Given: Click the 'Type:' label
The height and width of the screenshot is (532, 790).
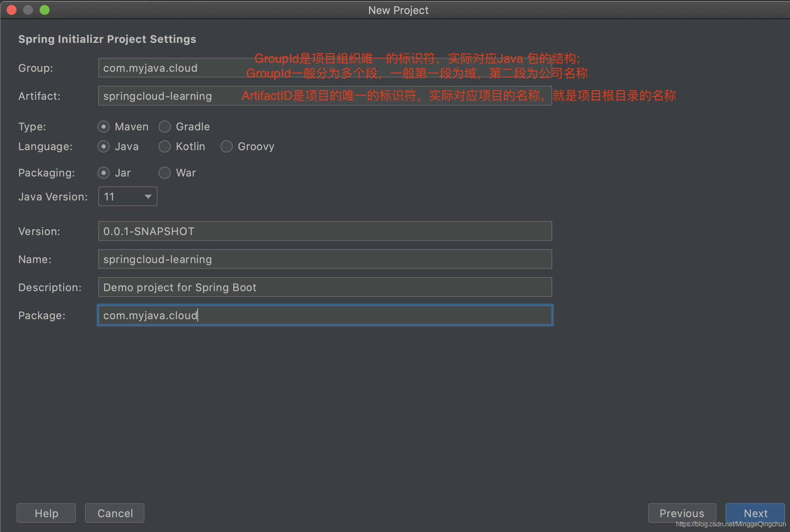Looking at the screenshot, I should pyautogui.click(x=32, y=127).
